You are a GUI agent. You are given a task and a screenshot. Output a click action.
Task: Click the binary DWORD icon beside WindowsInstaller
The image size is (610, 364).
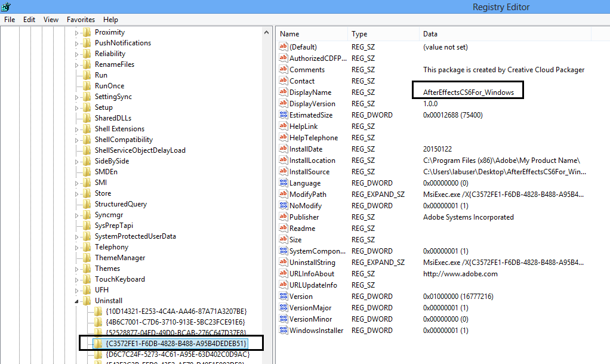click(x=284, y=330)
